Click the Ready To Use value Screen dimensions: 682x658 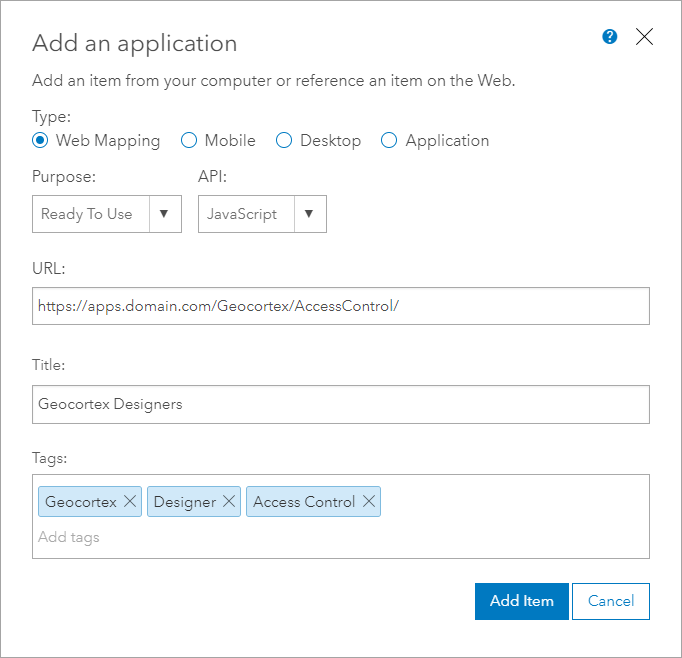(87, 214)
